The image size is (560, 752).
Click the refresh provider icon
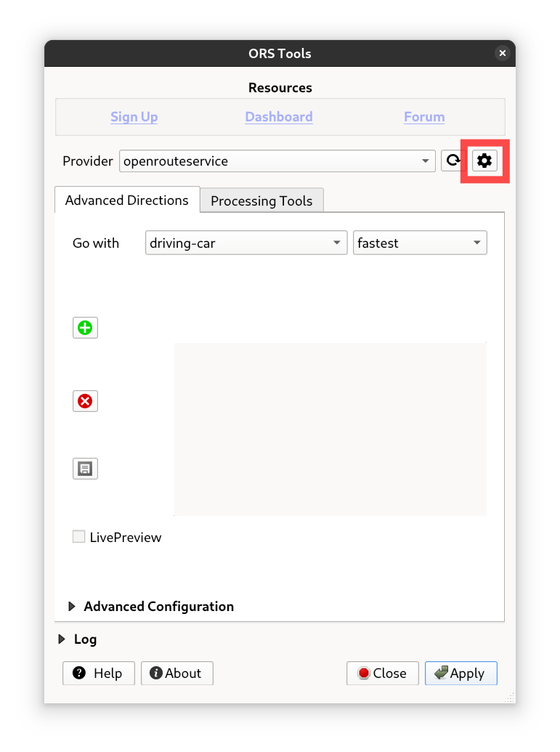click(x=453, y=161)
